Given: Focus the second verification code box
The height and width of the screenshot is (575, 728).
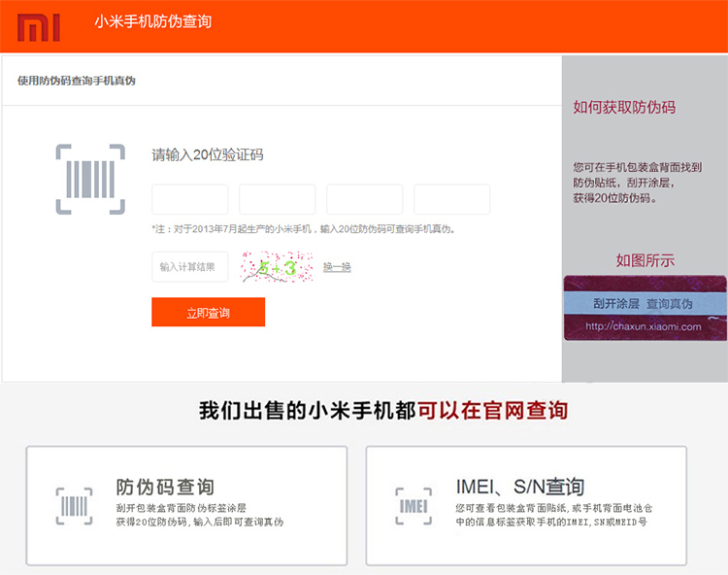Looking at the screenshot, I should (x=278, y=199).
